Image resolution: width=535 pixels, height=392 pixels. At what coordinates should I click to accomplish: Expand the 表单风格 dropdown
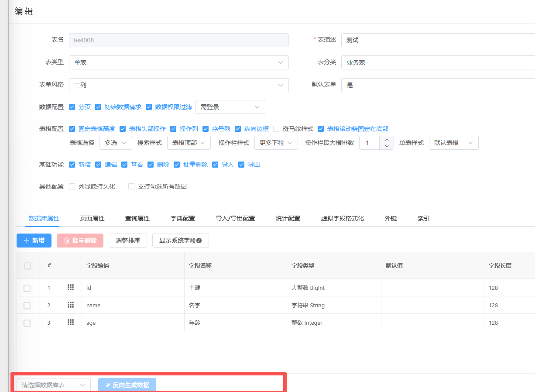[178, 85]
